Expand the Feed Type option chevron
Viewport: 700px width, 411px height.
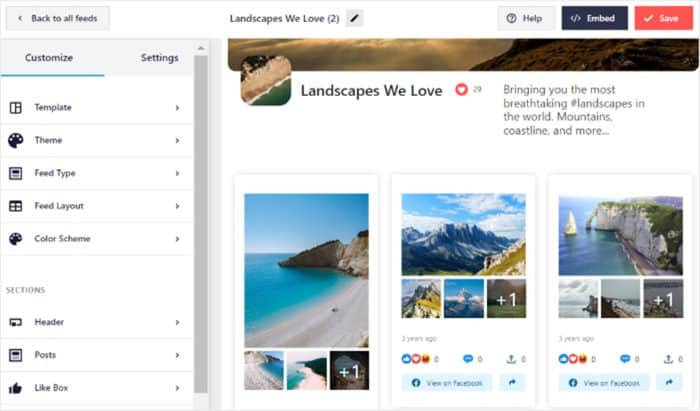coord(177,173)
